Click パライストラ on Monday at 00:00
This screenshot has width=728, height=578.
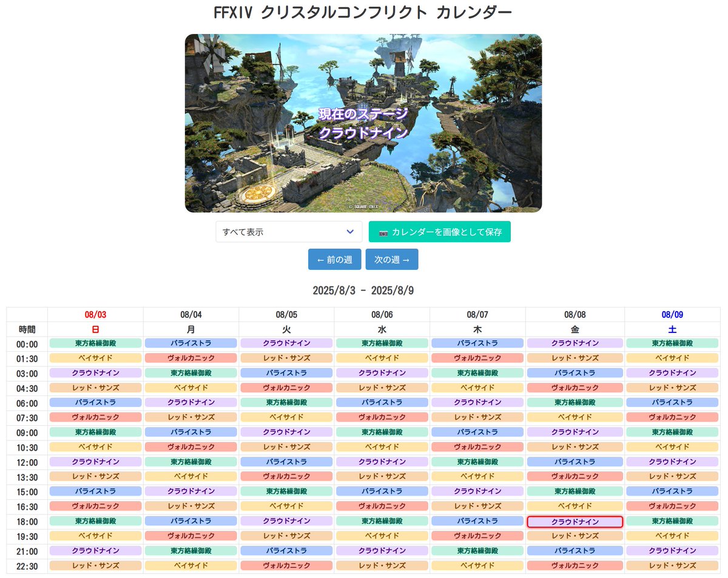point(191,343)
